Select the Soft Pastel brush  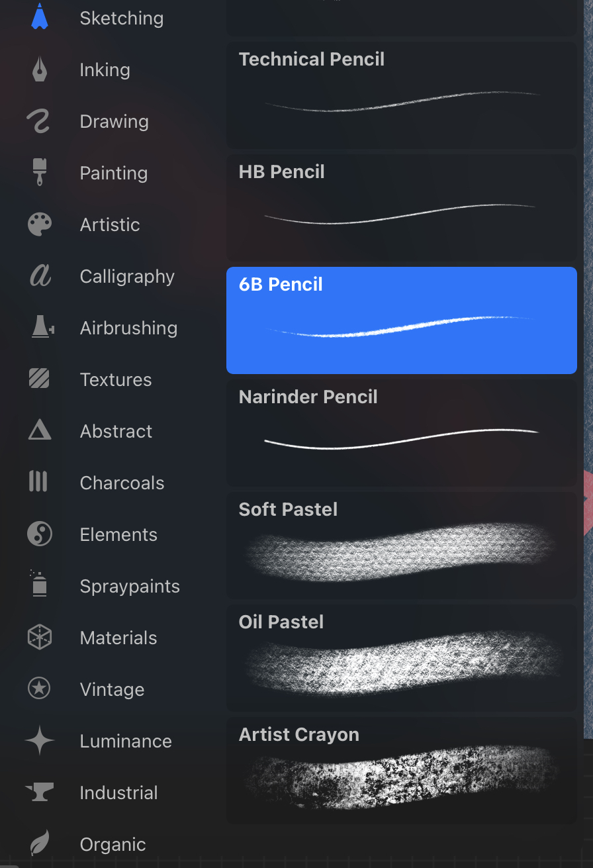(401, 545)
